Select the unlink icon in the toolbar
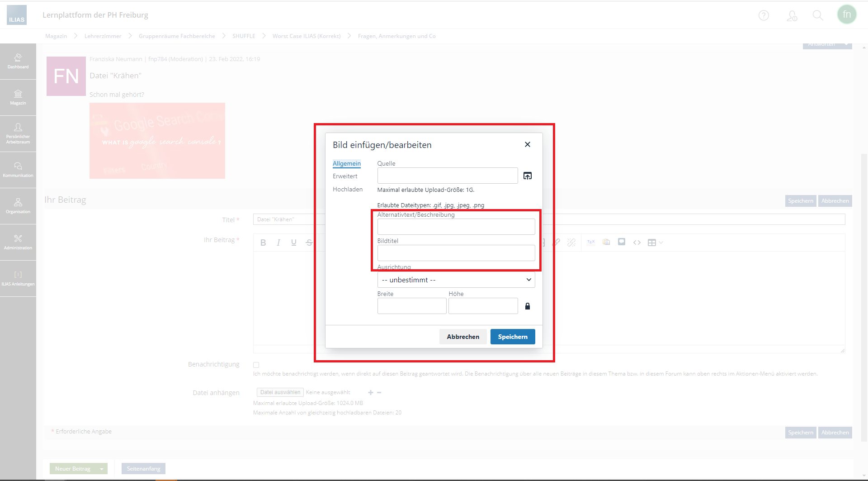The width and height of the screenshot is (868, 481). click(571, 242)
